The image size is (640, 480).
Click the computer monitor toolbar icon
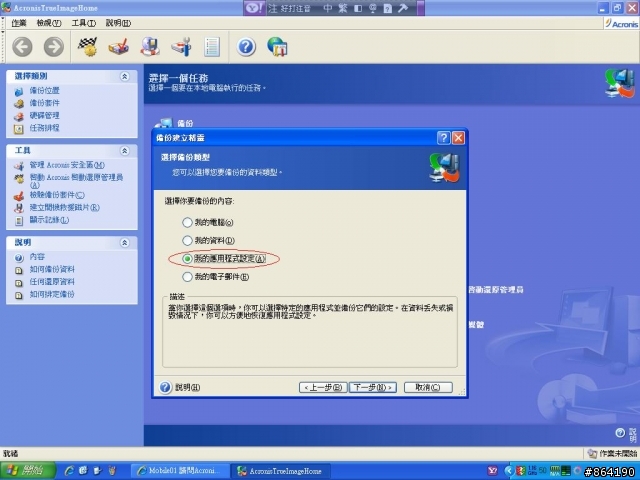pos(150,47)
